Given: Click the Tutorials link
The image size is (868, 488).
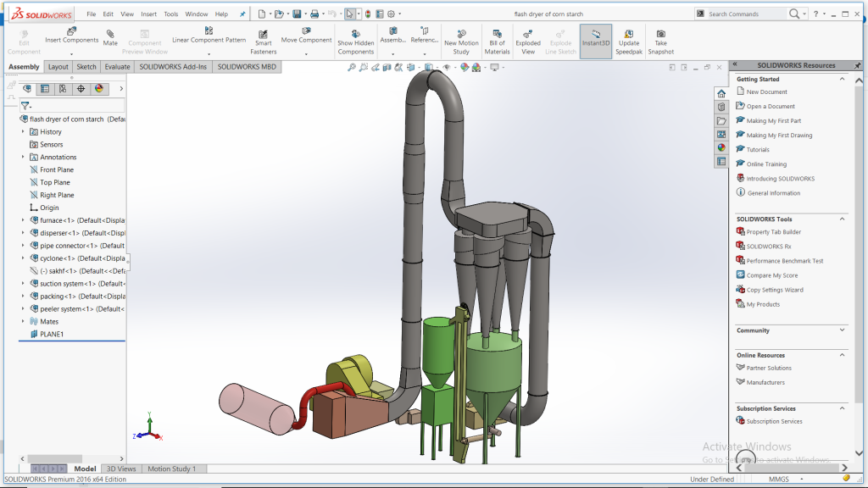Looking at the screenshot, I should 758,150.
